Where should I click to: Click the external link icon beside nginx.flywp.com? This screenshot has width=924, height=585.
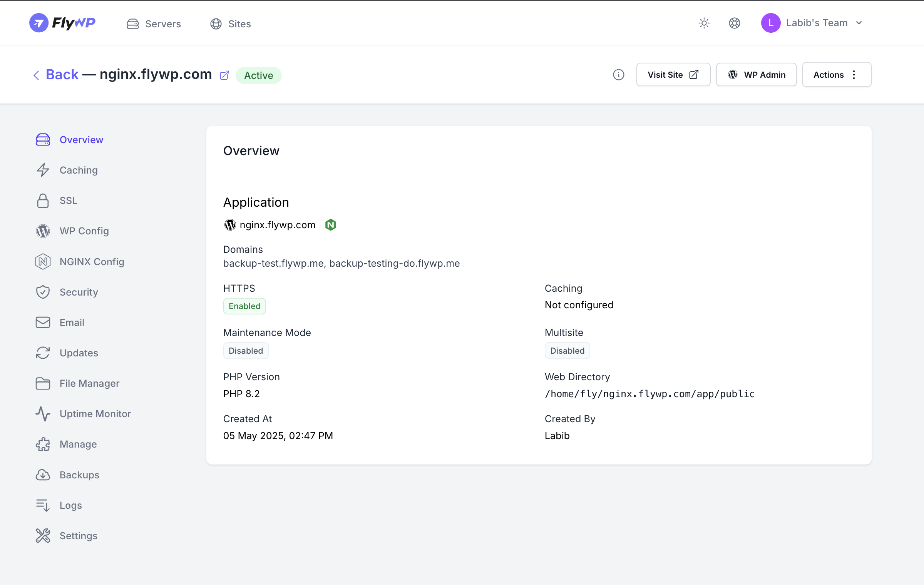[224, 75]
